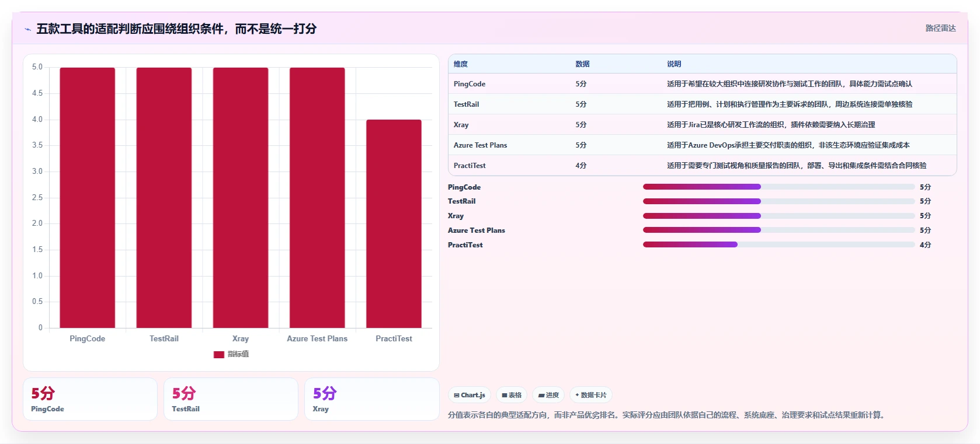Click the 指标值 legend label

click(x=238, y=354)
